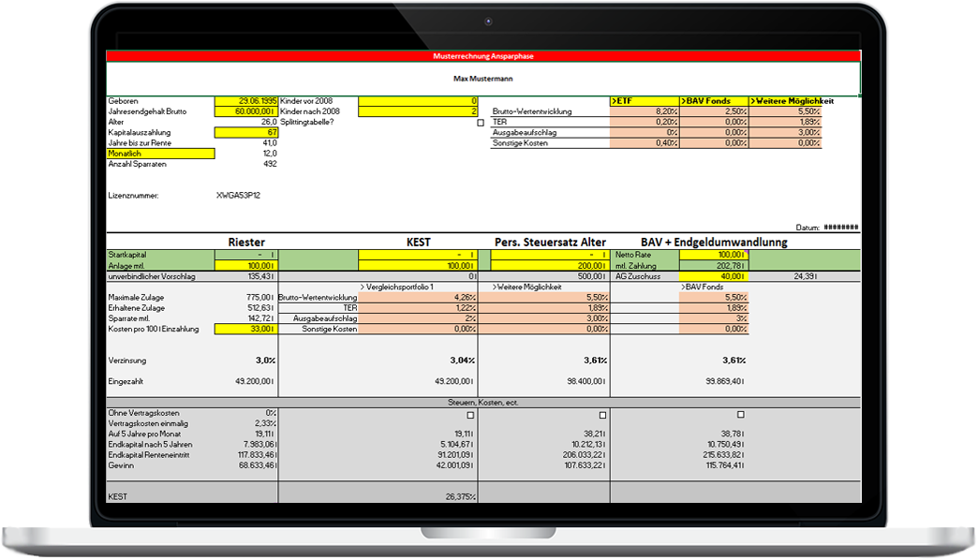Click the Kinder vor 2008 input cell
The height and width of the screenshot is (560, 978).
[419, 101]
